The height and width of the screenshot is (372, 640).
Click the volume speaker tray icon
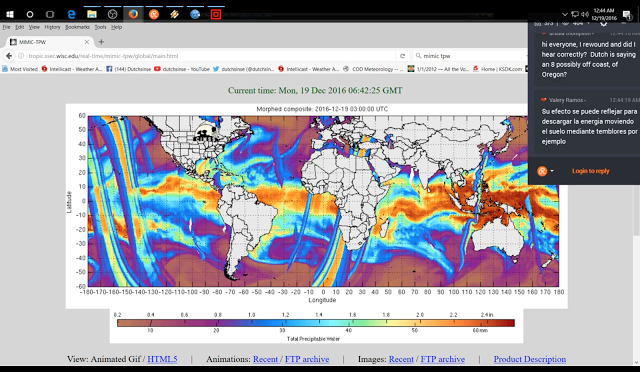(584, 14)
